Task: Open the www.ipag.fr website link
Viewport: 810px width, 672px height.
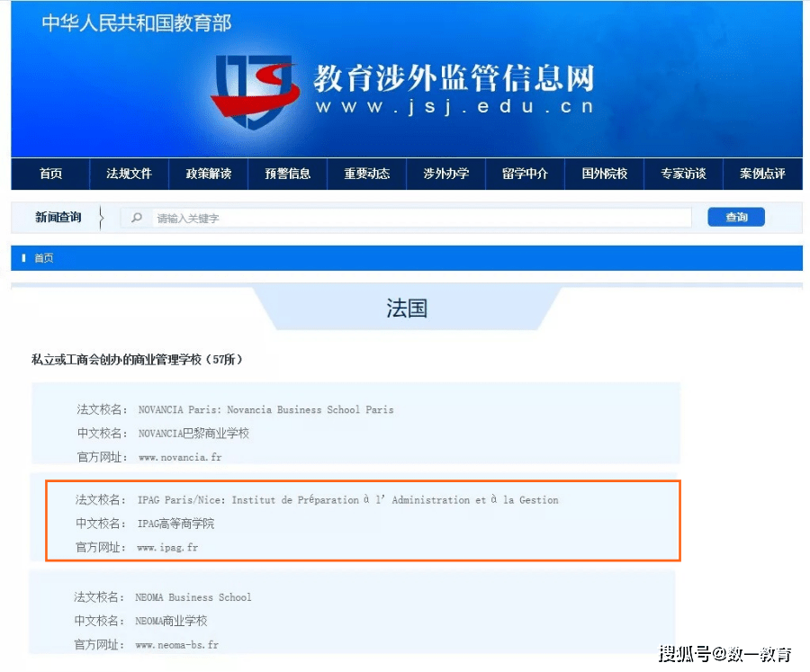Action: click(x=167, y=547)
